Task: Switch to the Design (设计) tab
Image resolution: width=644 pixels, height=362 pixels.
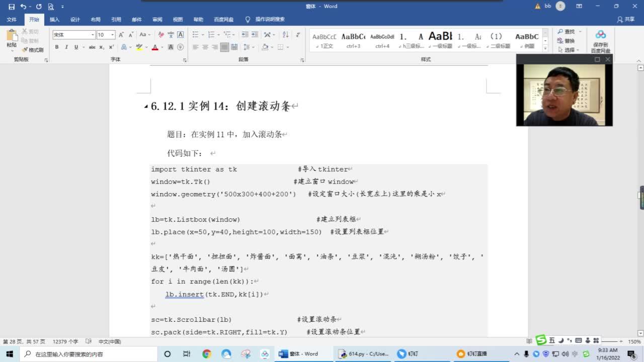Action: tap(75, 20)
